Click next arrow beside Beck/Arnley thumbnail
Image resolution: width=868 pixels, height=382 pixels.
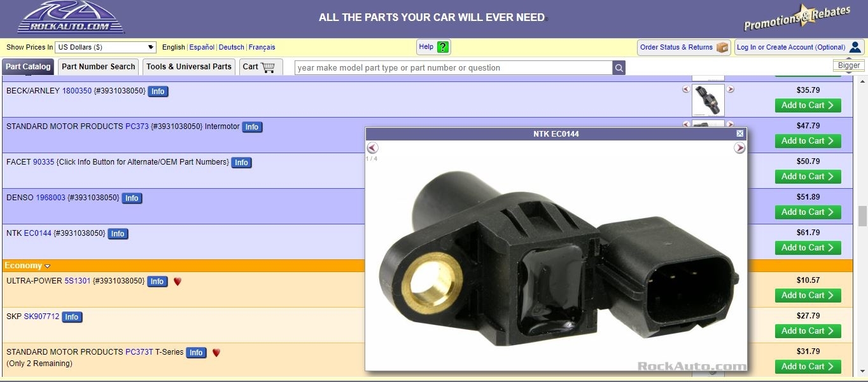(x=731, y=89)
